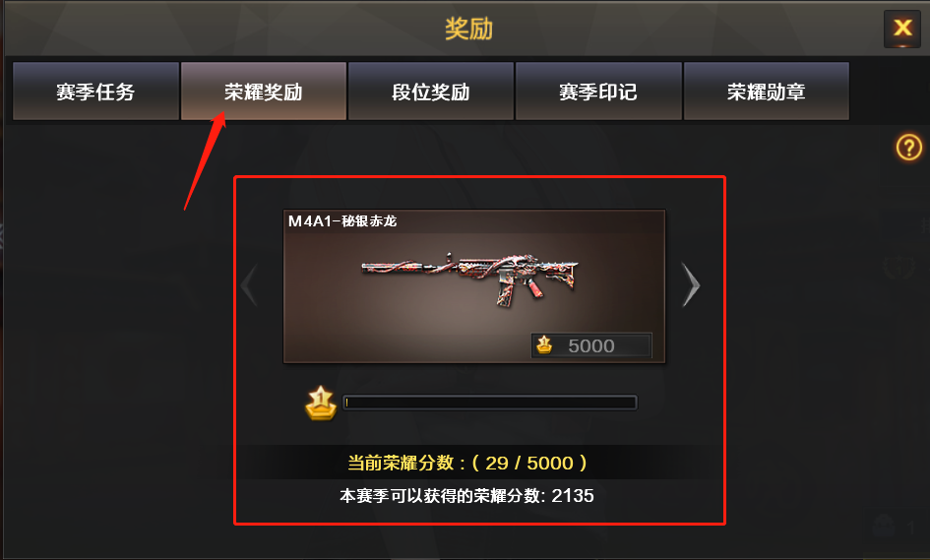Select the 荣耀奖励 tab
The image size is (930, 560).
[x=264, y=92]
